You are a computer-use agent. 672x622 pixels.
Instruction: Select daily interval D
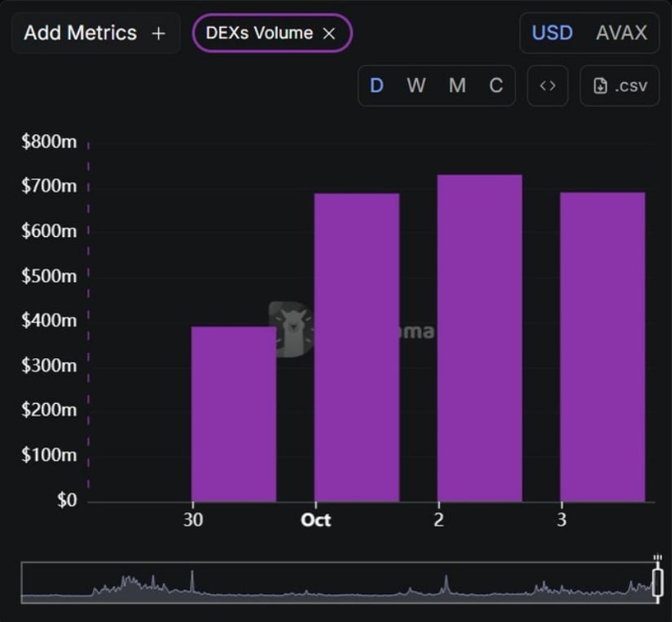376,85
